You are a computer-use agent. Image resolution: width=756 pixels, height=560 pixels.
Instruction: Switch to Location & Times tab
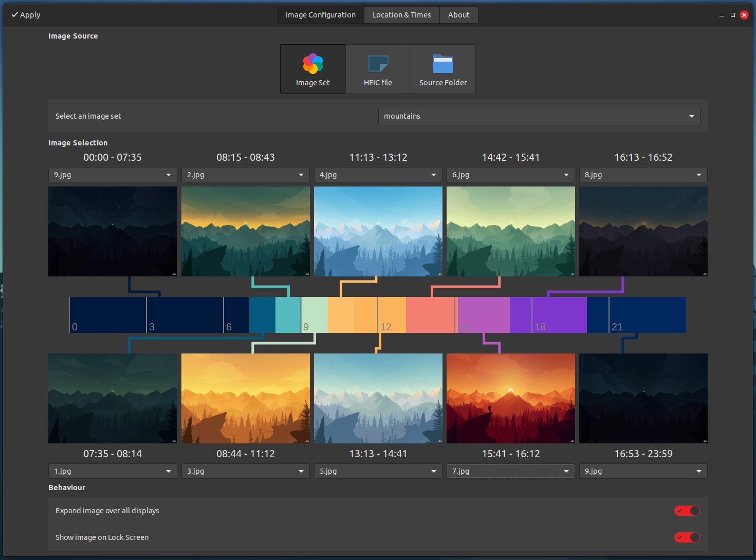[401, 15]
